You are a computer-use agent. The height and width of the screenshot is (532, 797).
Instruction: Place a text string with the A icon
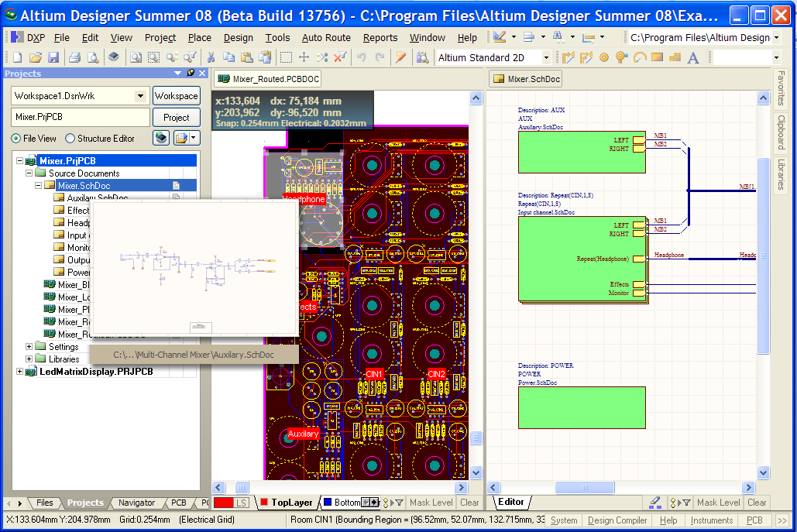tap(692, 57)
